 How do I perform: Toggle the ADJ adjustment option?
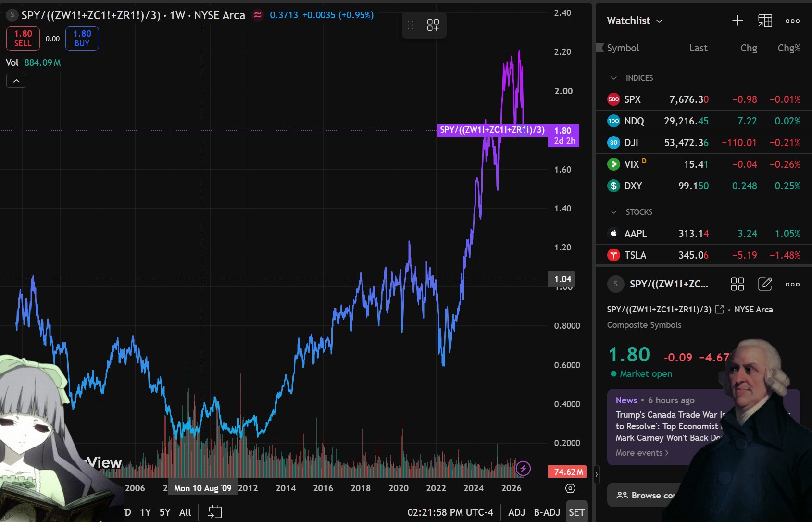tap(517, 512)
